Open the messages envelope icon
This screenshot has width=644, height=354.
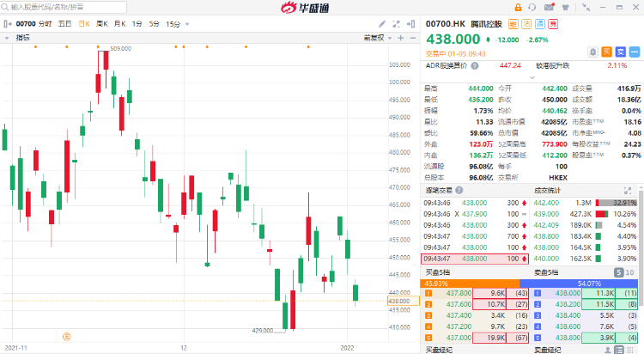(550, 7)
